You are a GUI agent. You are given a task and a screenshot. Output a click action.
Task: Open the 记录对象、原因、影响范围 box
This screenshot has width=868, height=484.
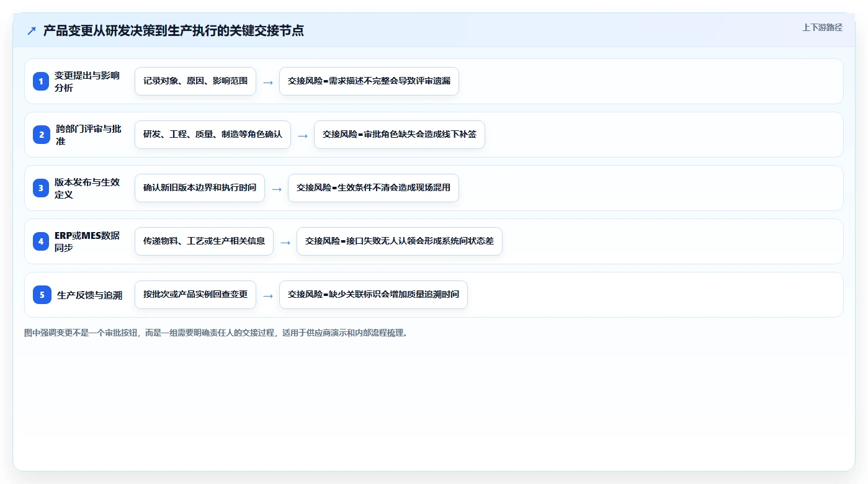tap(195, 81)
